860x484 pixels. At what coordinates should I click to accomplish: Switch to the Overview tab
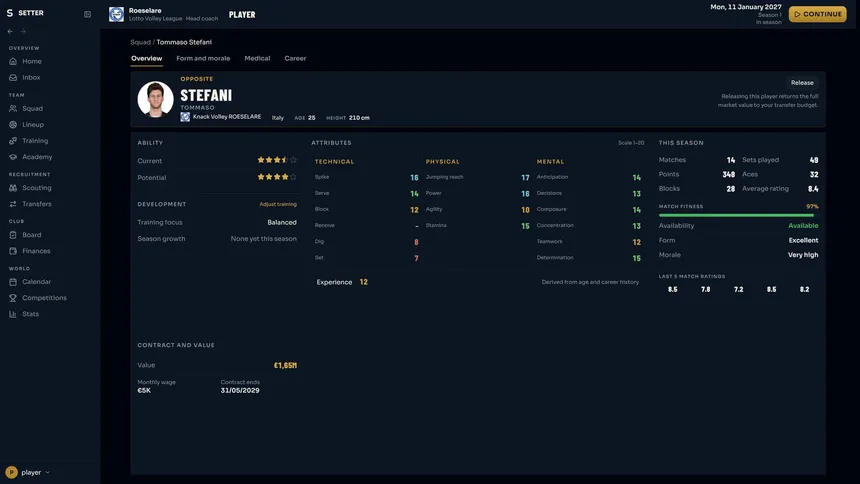[x=146, y=58]
